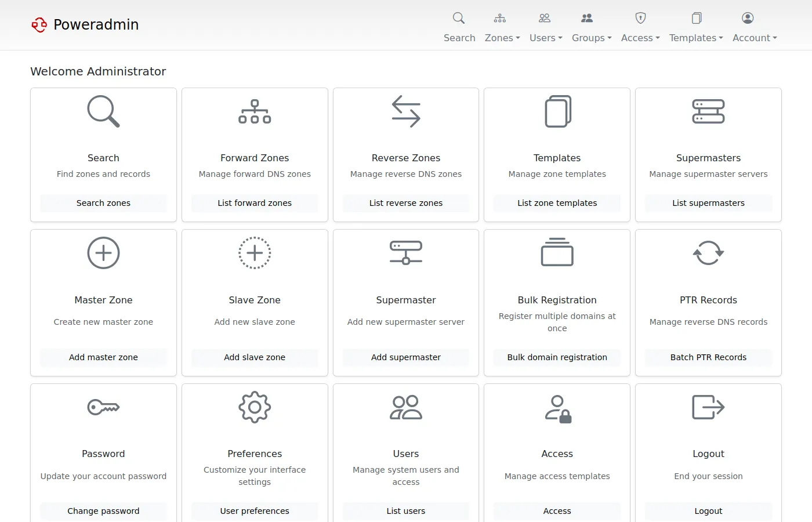Open the Zones dropdown menu

(502, 38)
